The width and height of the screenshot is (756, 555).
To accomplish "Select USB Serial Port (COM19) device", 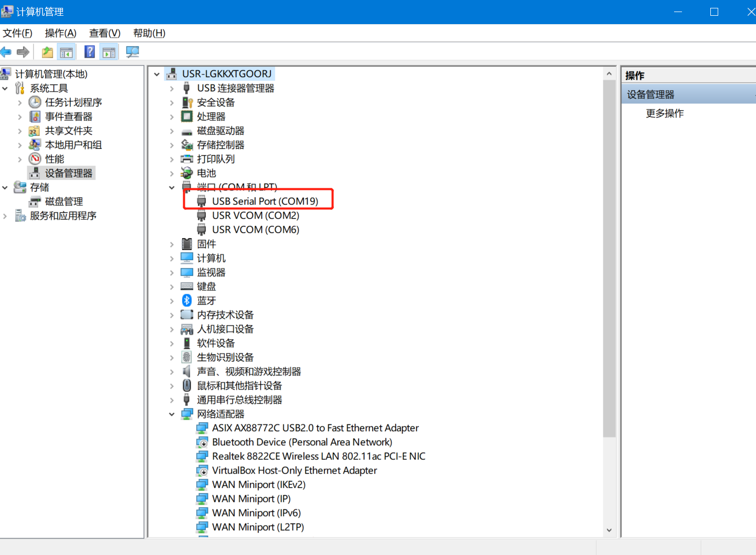I will coord(265,201).
